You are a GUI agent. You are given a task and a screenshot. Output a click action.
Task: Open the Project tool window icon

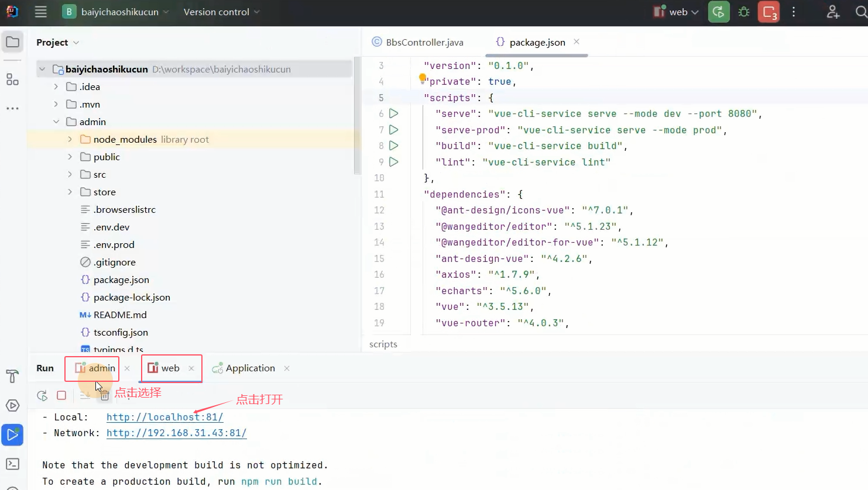[x=12, y=42]
